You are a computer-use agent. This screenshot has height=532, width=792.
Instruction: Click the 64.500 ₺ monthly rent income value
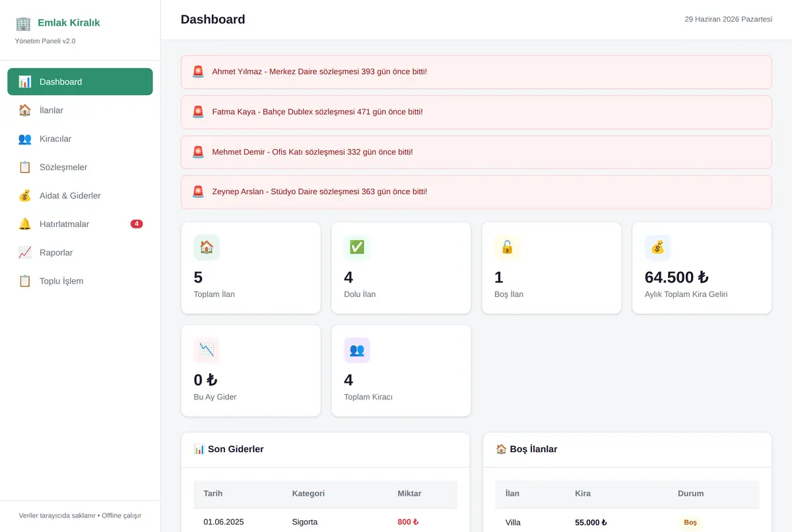click(676, 277)
